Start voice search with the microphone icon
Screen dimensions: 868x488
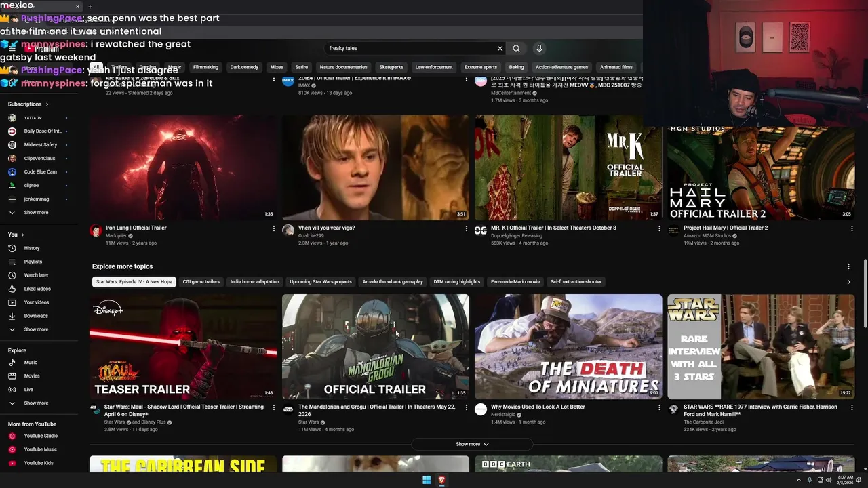(539, 48)
